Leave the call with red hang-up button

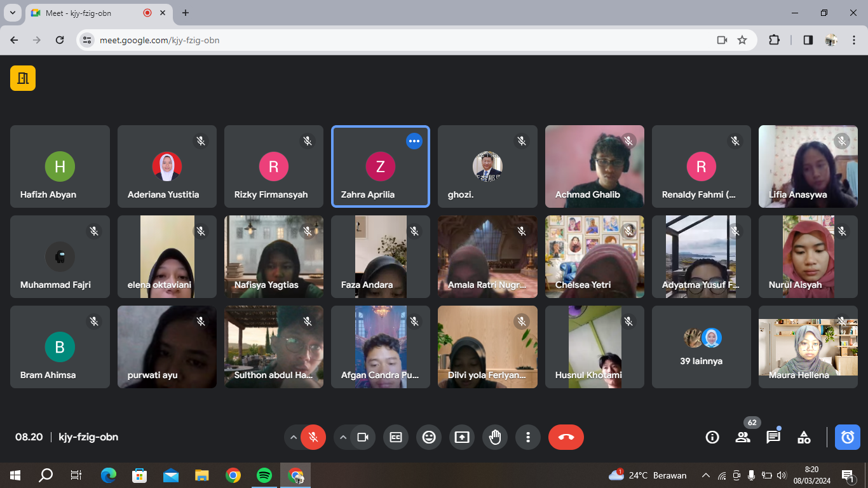click(x=566, y=437)
